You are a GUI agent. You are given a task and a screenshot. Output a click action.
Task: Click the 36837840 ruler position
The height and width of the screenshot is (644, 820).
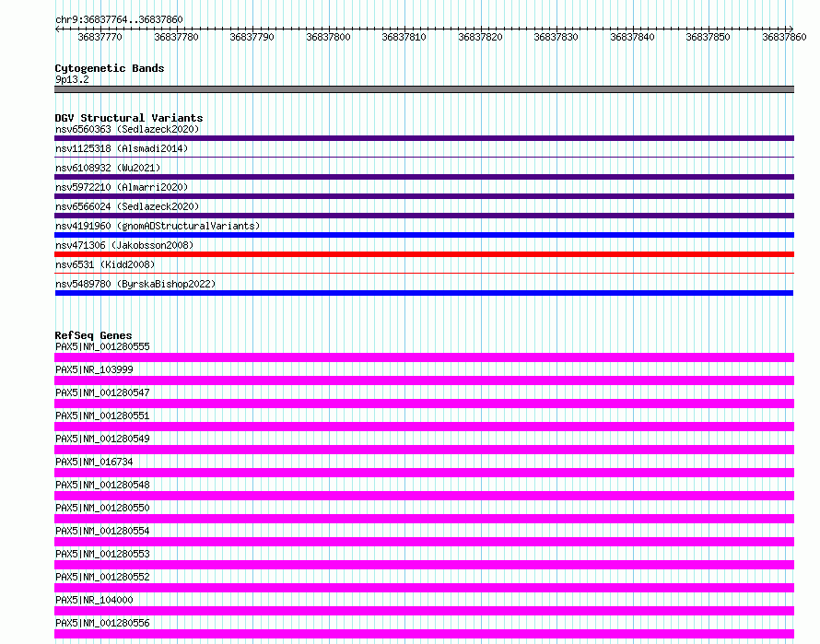coord(633,37)
